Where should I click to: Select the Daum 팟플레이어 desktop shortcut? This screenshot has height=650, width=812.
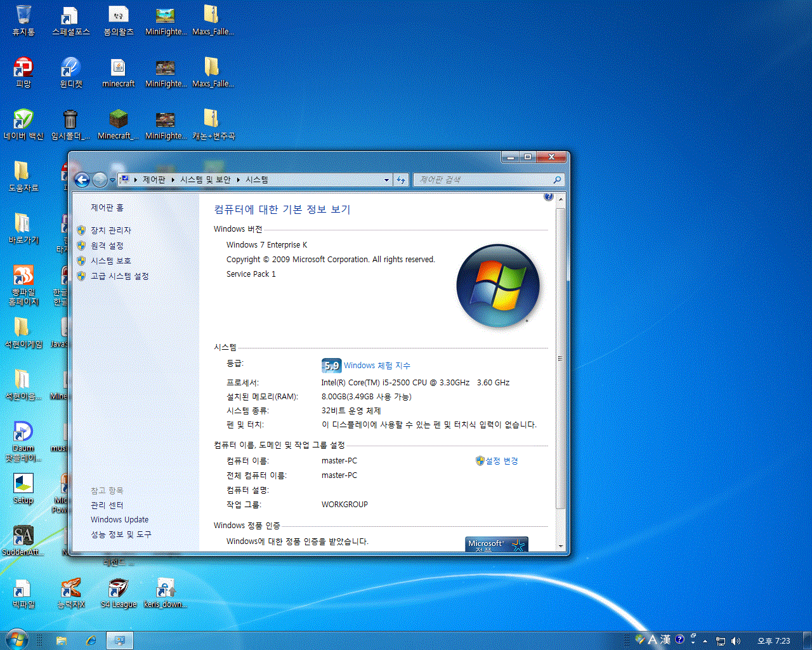(x=23, y=441)
